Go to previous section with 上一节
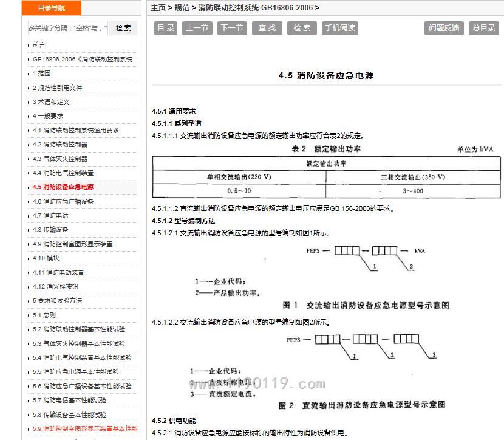504x440 pixels. click(x=197, y=28)
